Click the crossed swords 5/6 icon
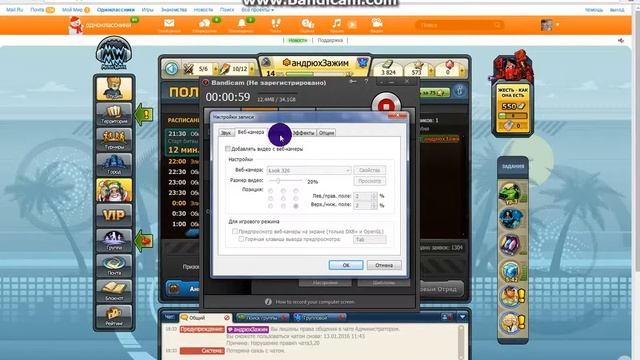The width and height of the screenshot is (640, 360). (189, 69)
